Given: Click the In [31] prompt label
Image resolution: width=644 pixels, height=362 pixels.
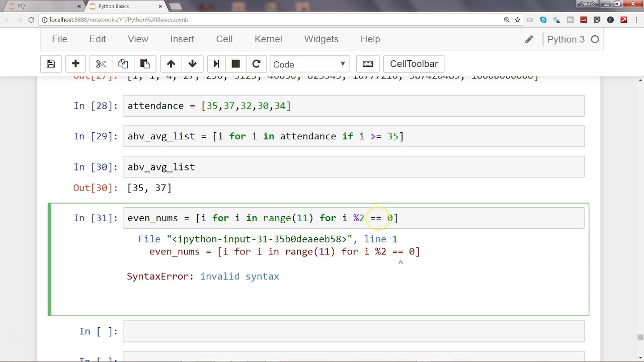Looking at the screenshot, I should (x=96, y=218).
